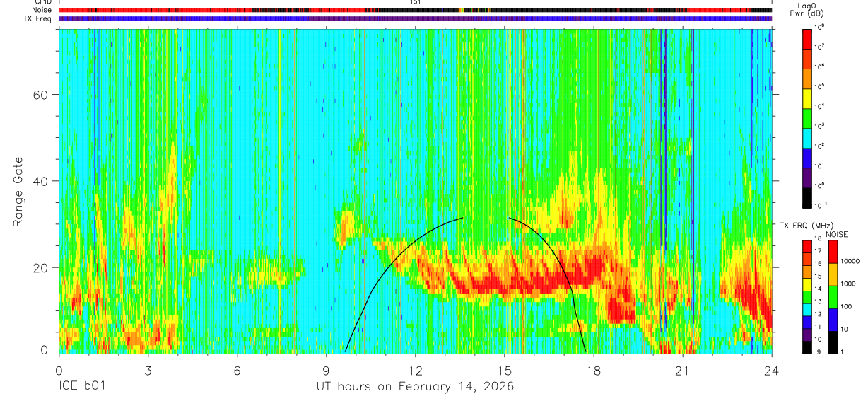868x401 pixels.
Task: Click the black bottom segment of TX FRQ colorbar
Action: (x=807, y=347)
